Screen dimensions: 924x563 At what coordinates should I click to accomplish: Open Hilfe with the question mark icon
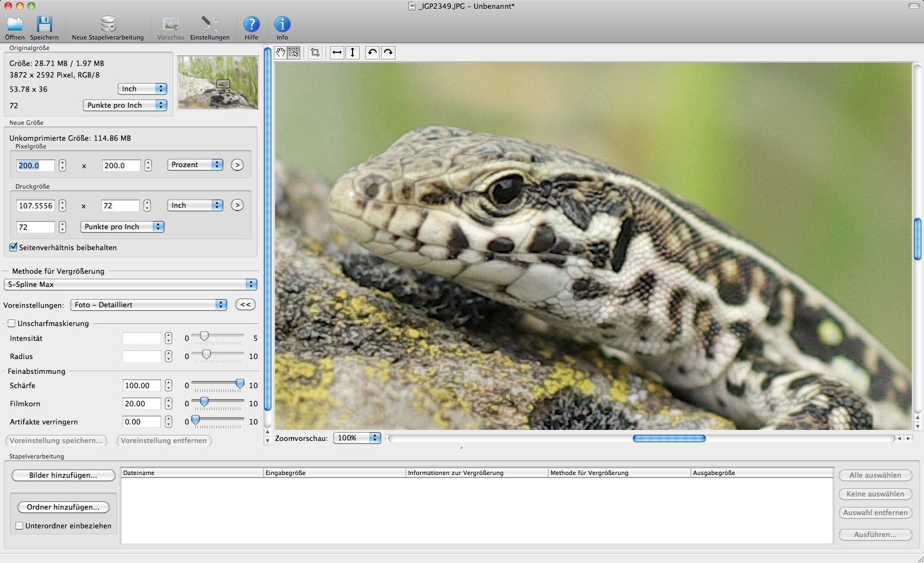pyautogui.click(x=251, y=25)
